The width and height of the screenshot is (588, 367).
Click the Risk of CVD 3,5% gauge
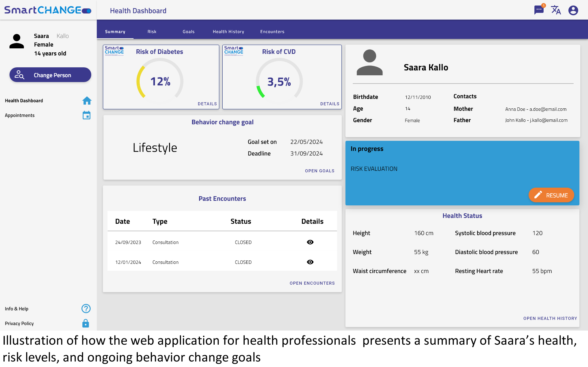pyautogui.click(x=279, y=81)
